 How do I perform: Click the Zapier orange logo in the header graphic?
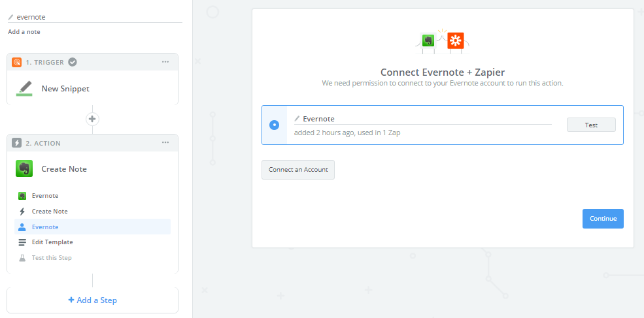pos(456,41)
